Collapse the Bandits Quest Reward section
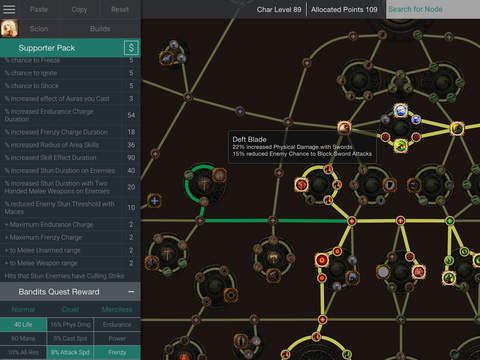This screenshot has width=480, height=360. click(131, 292)
